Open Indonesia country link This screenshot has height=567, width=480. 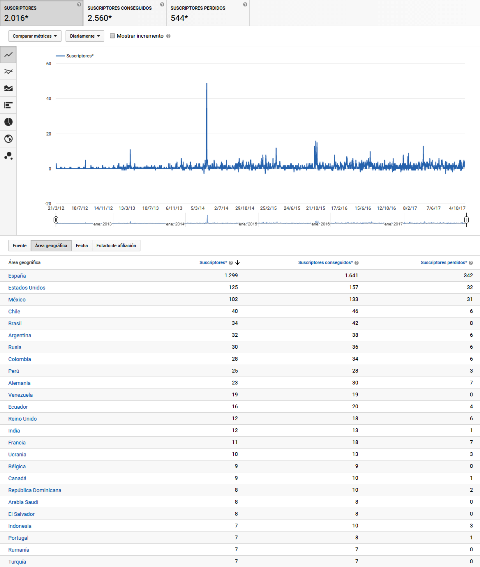click(20, 526)
